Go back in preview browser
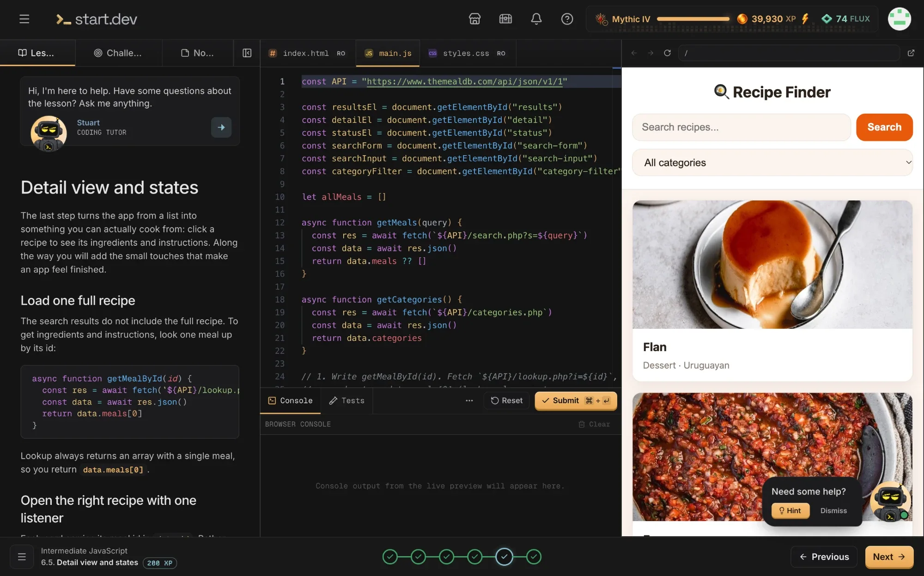Screen dimensions: 924x576 (x=634, y=53)
